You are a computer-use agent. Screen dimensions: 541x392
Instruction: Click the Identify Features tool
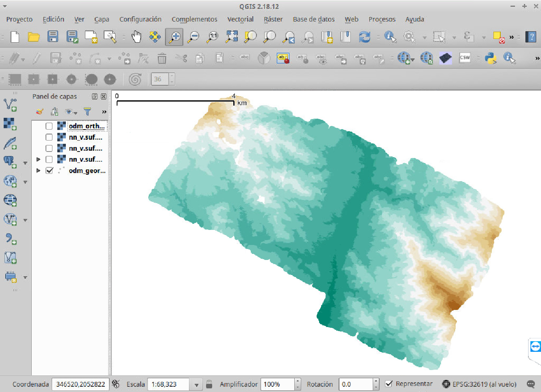coord(390,37)
